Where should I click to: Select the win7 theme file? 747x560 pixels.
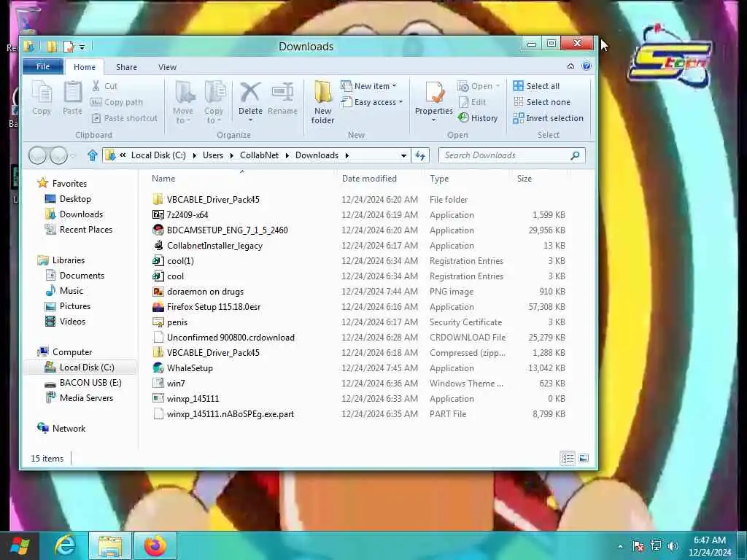point(169,384)
